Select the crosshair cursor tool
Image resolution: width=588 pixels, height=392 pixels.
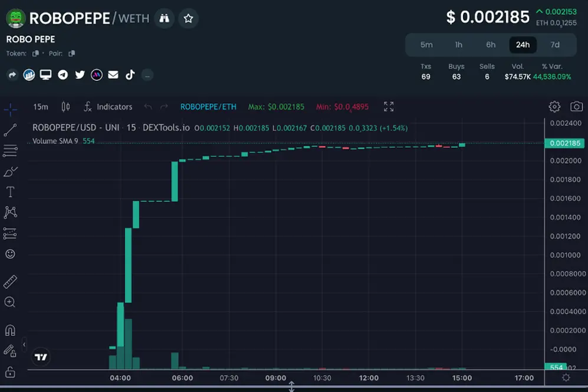pos(10,110)
